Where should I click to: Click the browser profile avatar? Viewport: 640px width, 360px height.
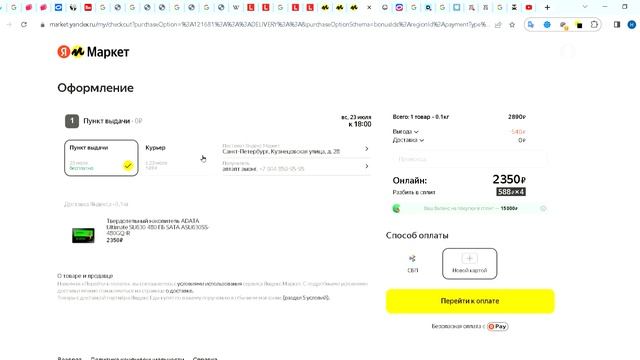click(632, 24)
